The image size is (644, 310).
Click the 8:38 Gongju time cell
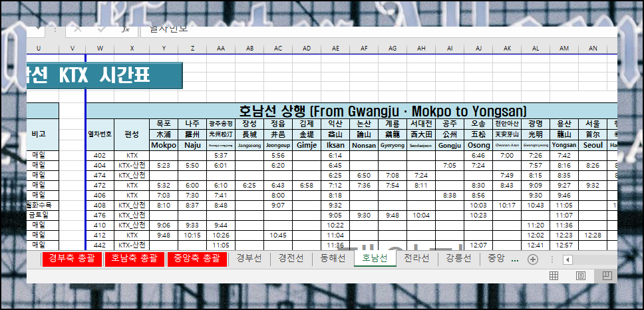click(x=450, y=196)
